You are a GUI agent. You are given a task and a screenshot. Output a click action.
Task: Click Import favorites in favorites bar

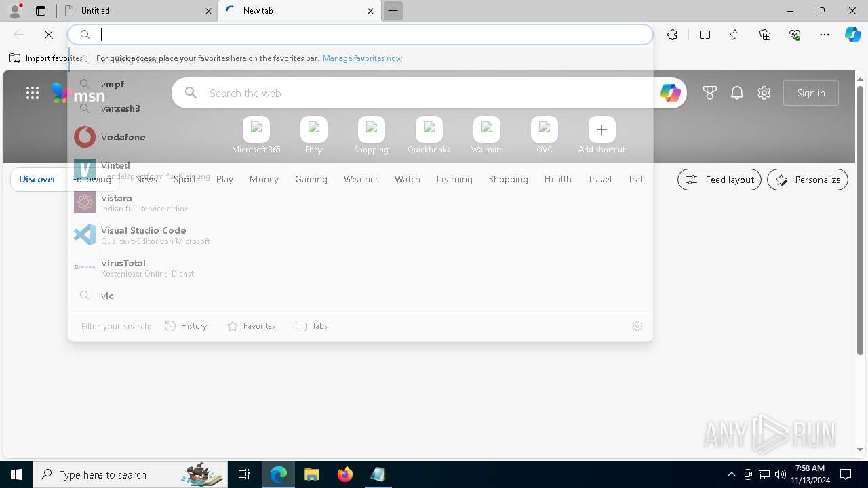[x=45, y=58]
